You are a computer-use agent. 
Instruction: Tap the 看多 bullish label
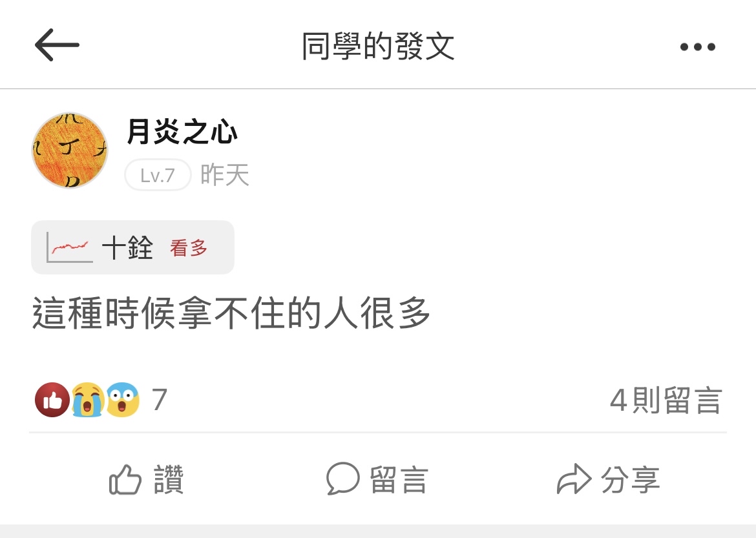pyautogui.click(x=189, y=248)
